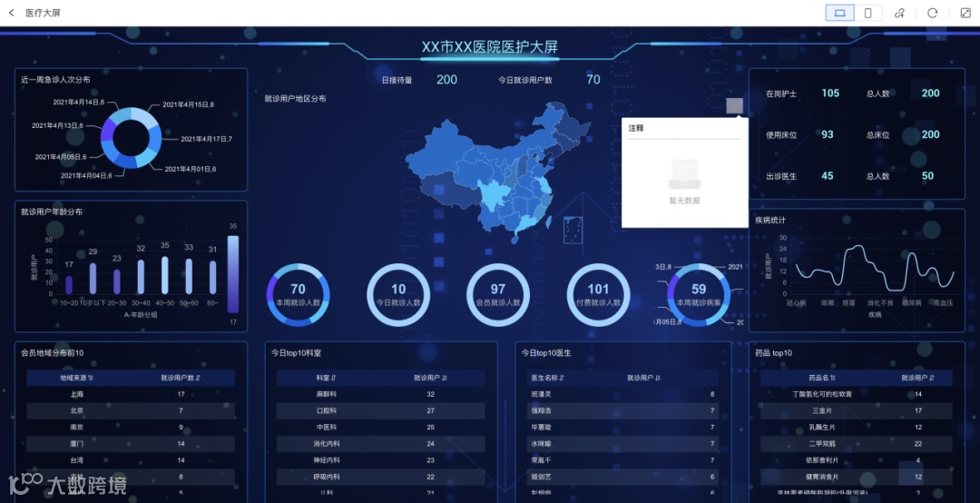980x503 pixels.
Task: Sort 就诊用户 column in 今日top10科室 table
Action: (445, 378)
